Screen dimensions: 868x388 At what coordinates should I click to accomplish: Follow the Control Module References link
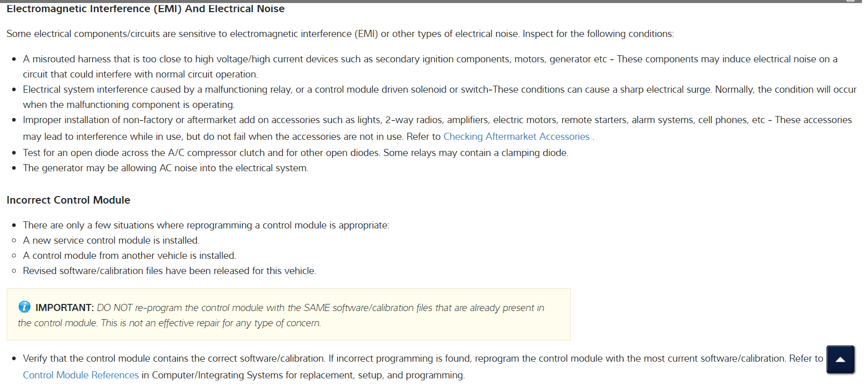click(x=80, y=375)
